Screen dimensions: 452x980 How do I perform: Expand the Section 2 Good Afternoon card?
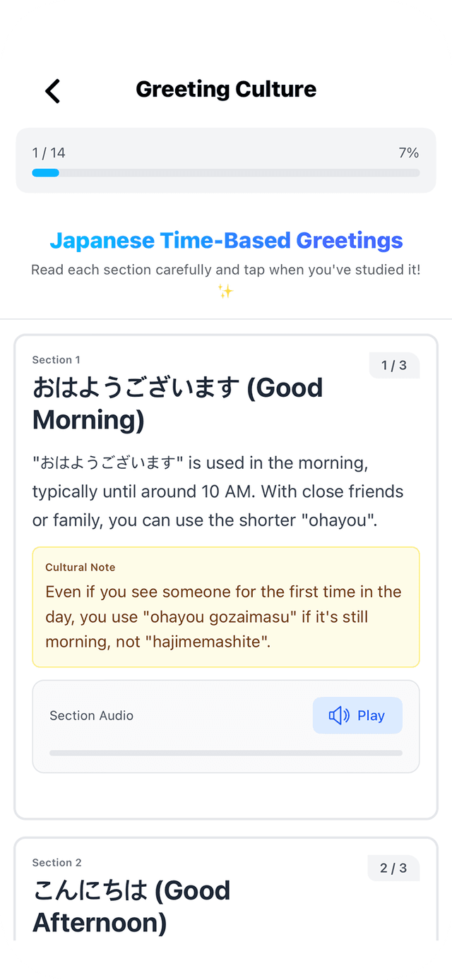click(x=226, y=897)
